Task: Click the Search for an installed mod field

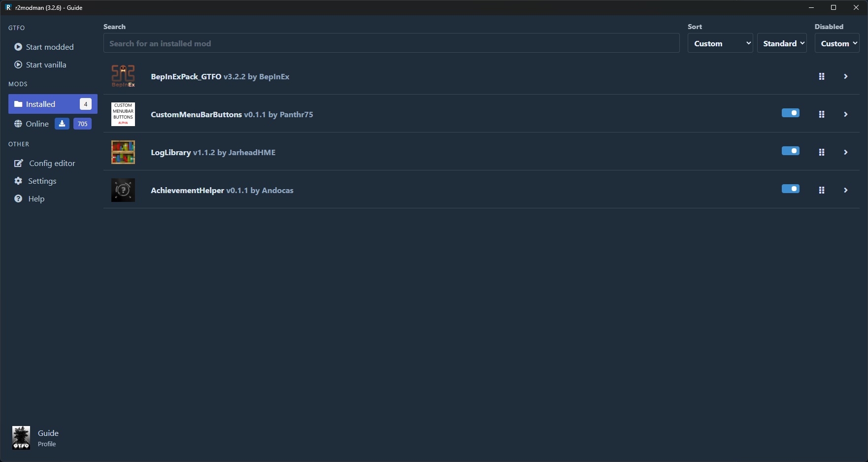Action: tap(392, 43)
